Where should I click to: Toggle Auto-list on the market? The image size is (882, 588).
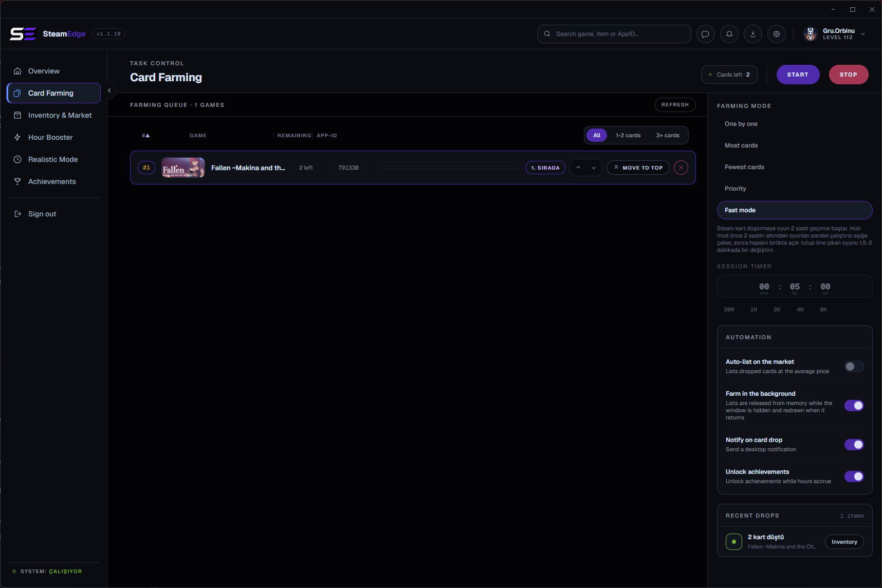click(854, 366)
